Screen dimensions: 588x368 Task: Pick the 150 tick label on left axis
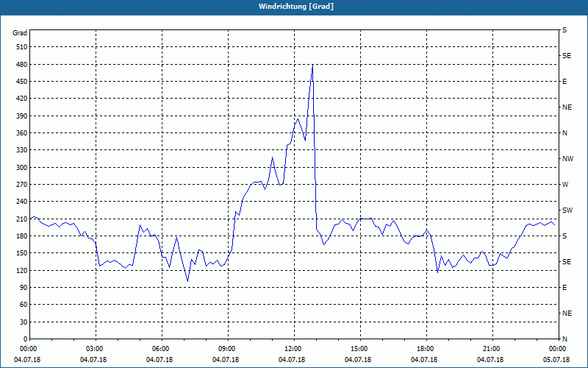(x=22, y=253)
